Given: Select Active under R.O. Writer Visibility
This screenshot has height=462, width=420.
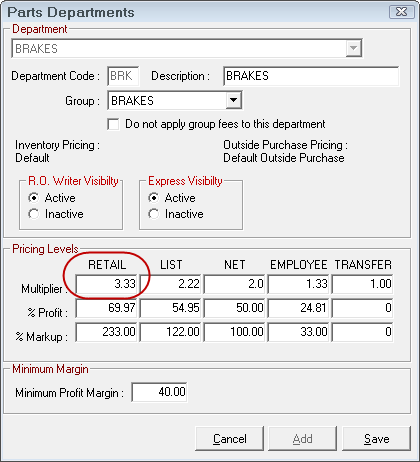Looking at the screenshot, I should point(34,198).
